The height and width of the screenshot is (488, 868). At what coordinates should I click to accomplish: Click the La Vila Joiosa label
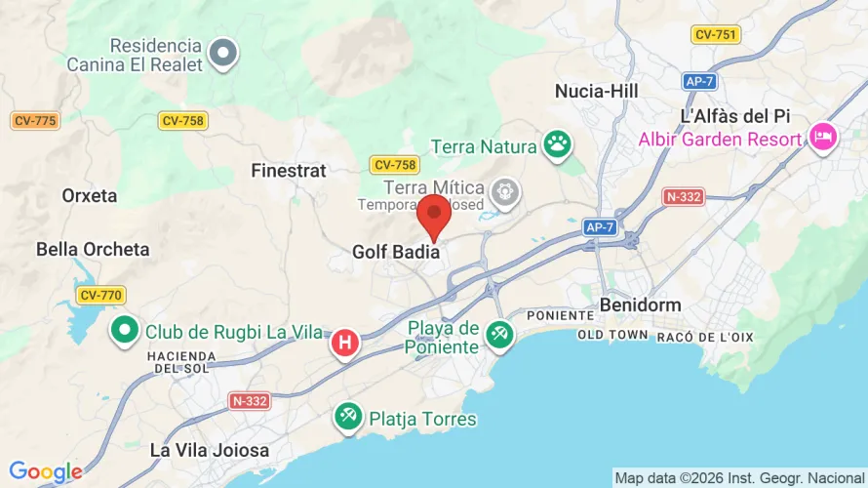tap(210, 450)
